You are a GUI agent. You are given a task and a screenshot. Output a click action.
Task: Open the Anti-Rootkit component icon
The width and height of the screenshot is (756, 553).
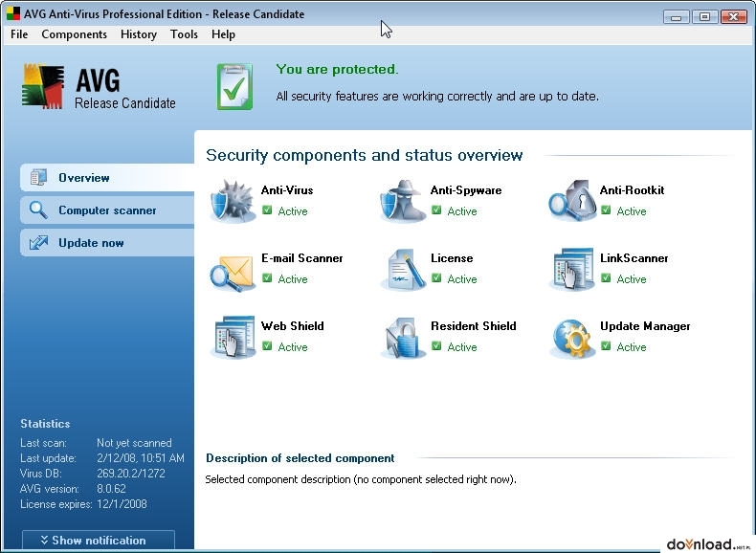pyautogui.click(x=572, y=201)
